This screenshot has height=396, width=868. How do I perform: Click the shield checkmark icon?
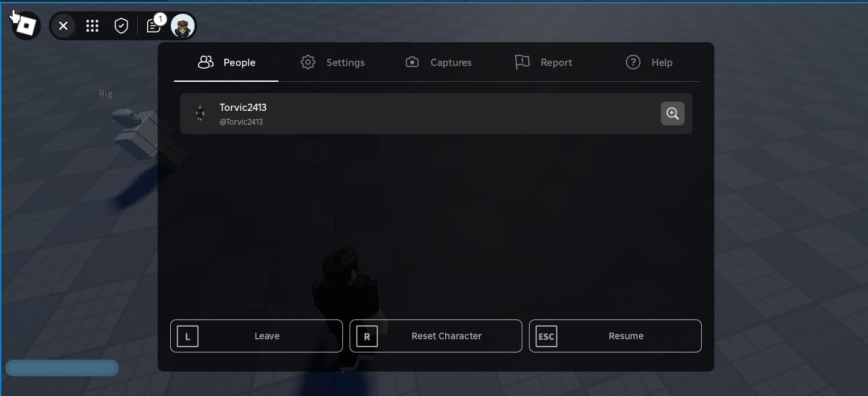[121, 26]
